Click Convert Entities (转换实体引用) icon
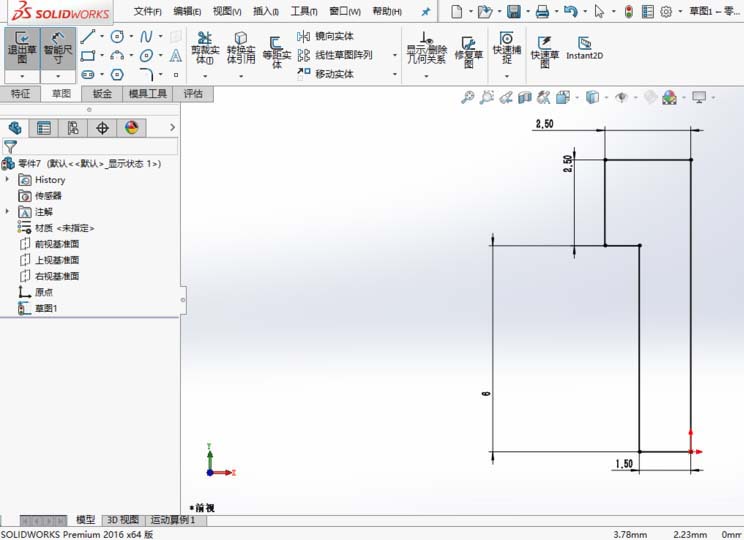The height and width of the screenshot is (540, 744). coord(240,47)
